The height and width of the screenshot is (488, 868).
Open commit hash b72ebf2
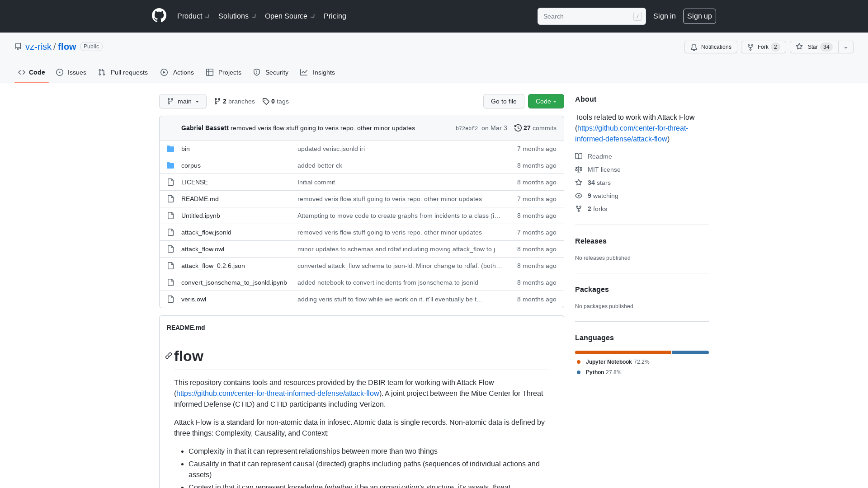467,128
